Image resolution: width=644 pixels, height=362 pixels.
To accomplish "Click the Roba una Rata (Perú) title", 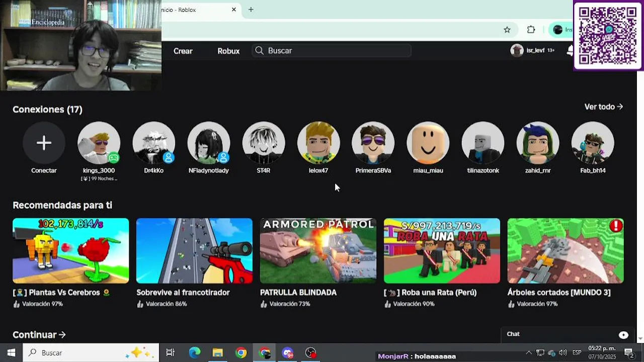I will click(430, 293).
